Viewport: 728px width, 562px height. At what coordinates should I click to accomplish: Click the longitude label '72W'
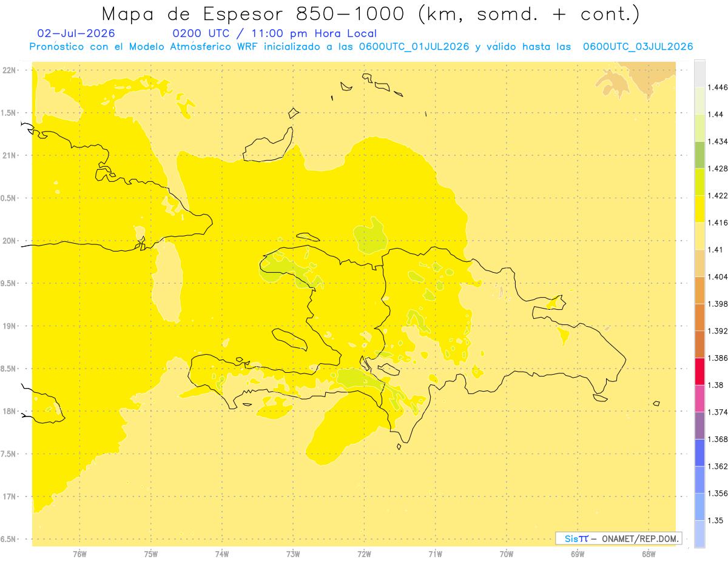364,553
